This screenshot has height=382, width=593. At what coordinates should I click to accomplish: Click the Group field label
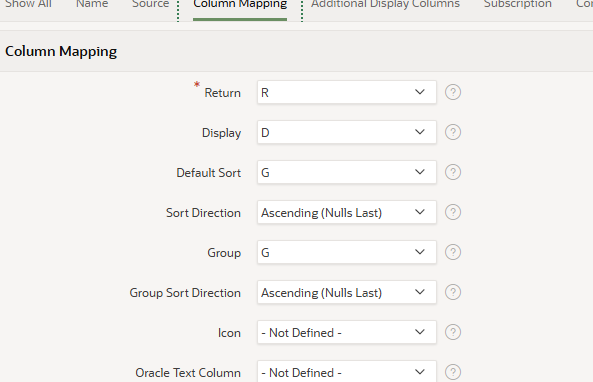(224, 253)
